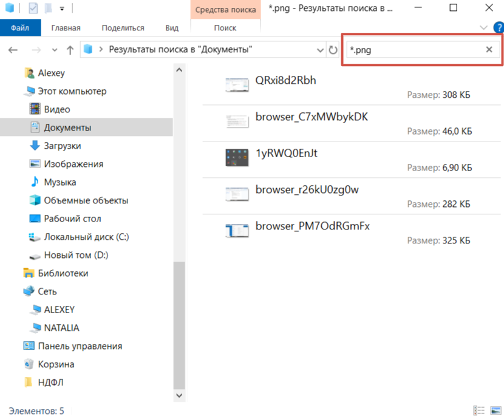Select Документы in the navigation pane
Image resolution: width=504 pixels, height=420 pixels.
[86, 127]
